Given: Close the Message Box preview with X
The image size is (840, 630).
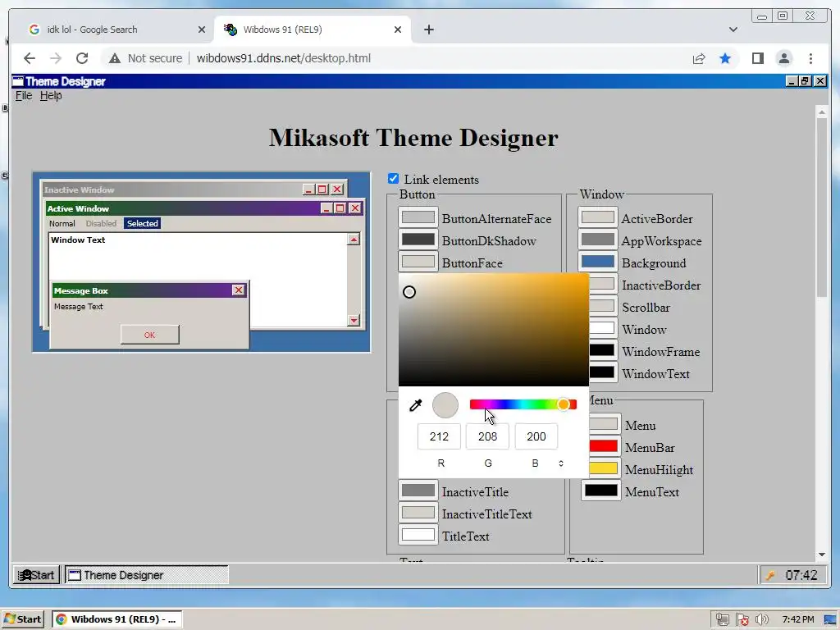Looking at the screenshot, I should click(x=239, y=290).
